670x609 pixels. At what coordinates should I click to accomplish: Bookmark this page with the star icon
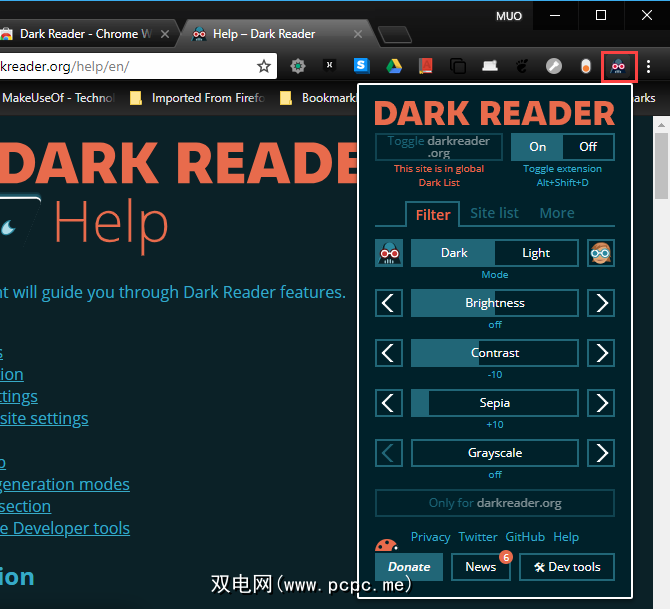[264, 66]
